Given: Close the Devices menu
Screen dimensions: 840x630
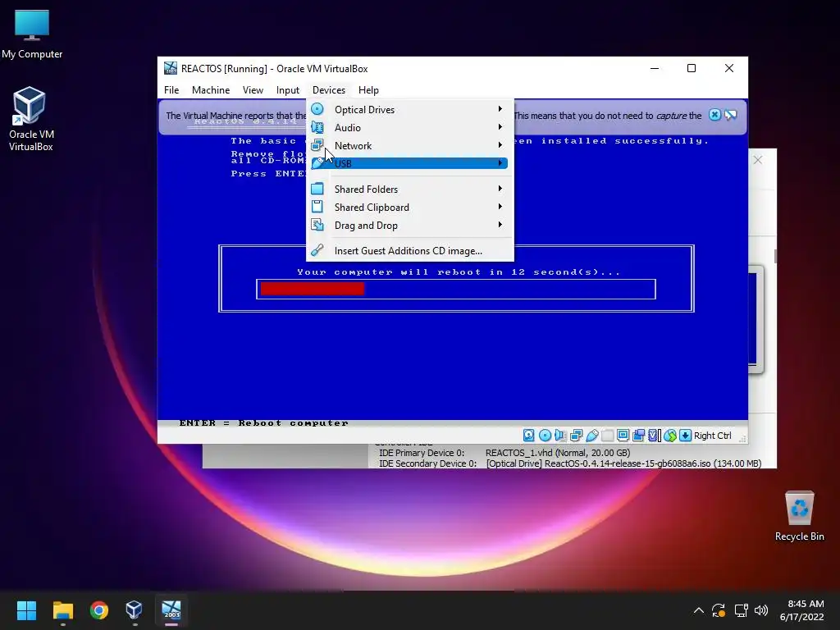Looking at the screenshot, I should coord(329,90).
